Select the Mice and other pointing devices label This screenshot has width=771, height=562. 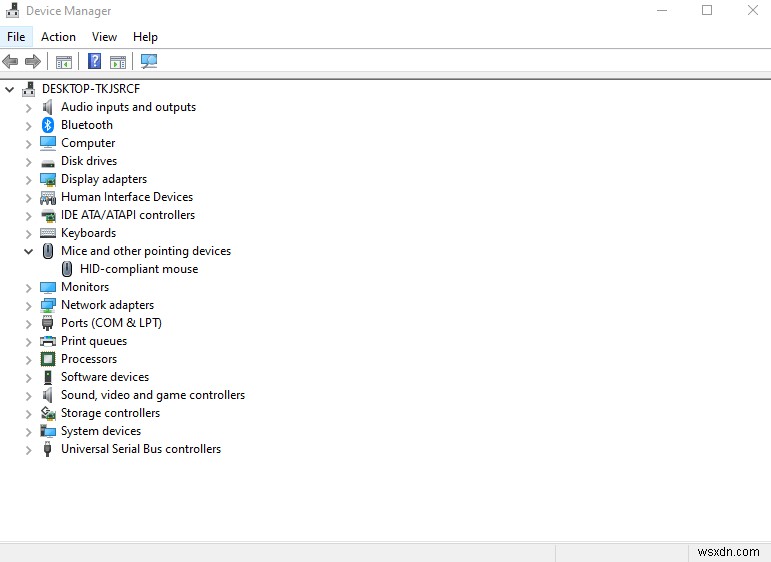(146, 251)
